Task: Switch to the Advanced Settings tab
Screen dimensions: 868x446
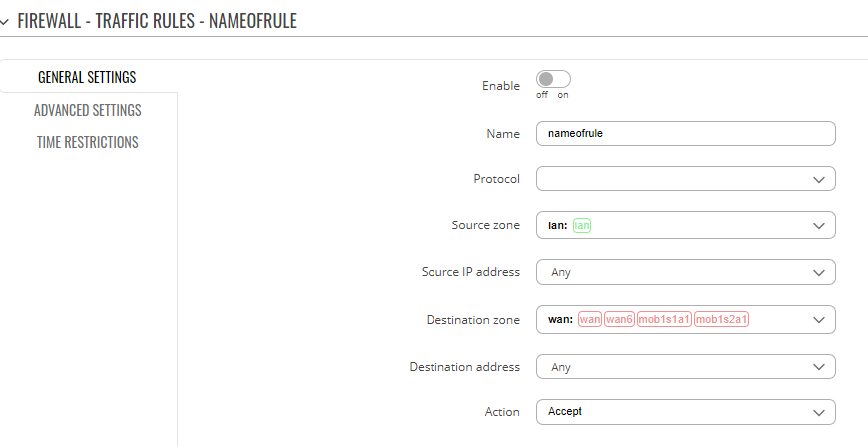Action: click(x=88, y=110)
